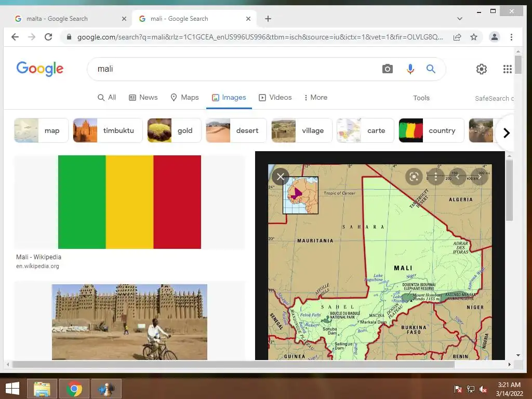Show more suggestion chips with arrow
The width and height of the screenshot is (532, 399).
506,132
